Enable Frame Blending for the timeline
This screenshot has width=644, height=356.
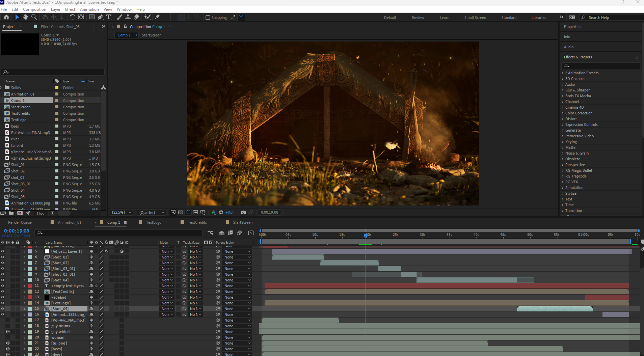(231, 233)
